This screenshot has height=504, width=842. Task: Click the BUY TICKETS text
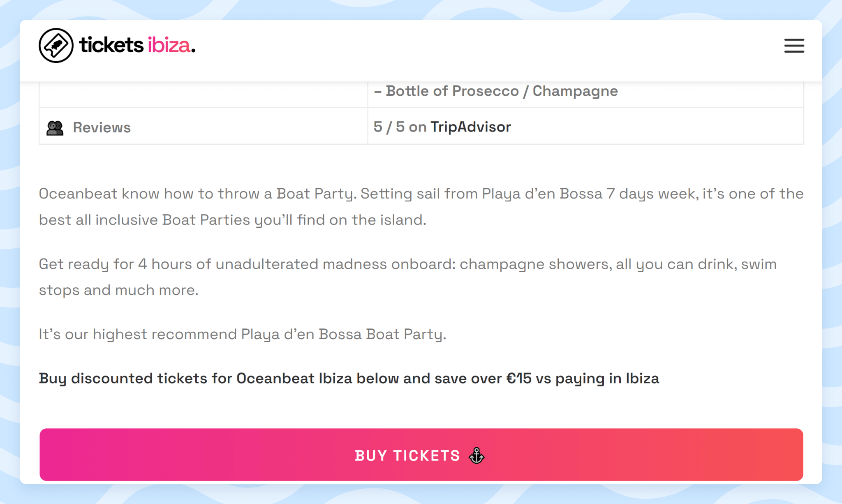point(407,455)
